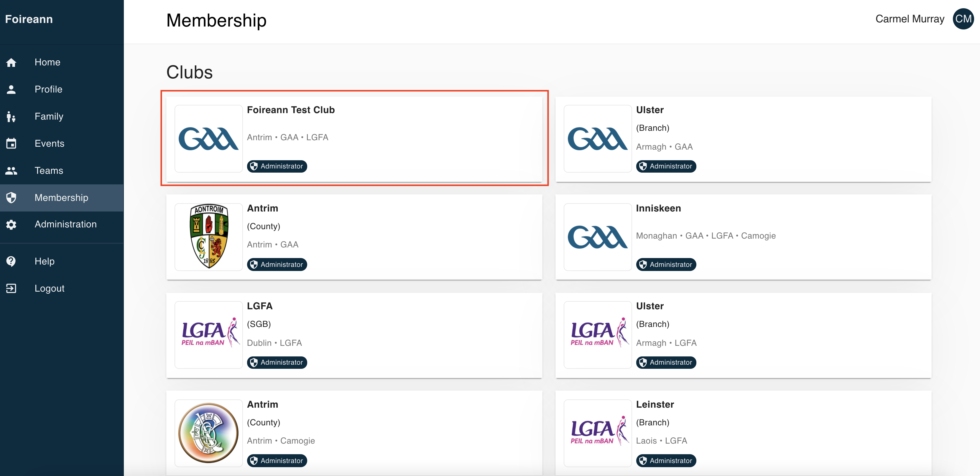Click Administrator badge on LGFA SGB card
This screenshot has height=476, width=980.
click(277, 363)
